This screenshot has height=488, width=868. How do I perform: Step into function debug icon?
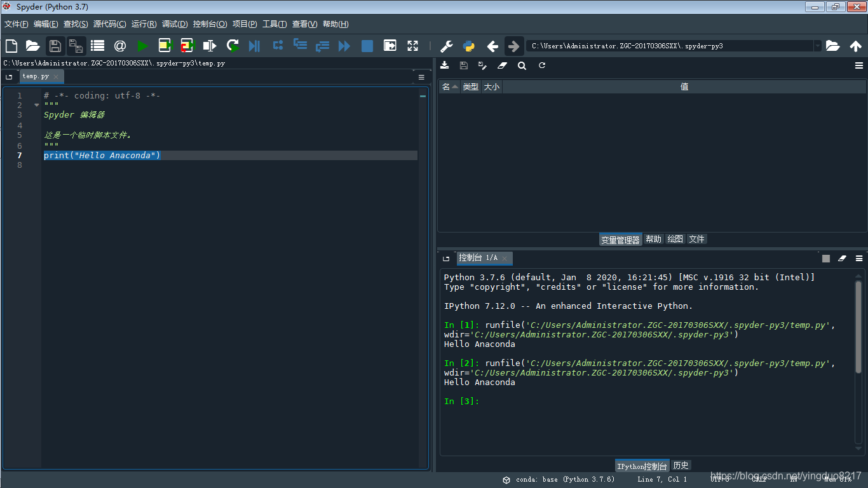(x=300, y=46)
